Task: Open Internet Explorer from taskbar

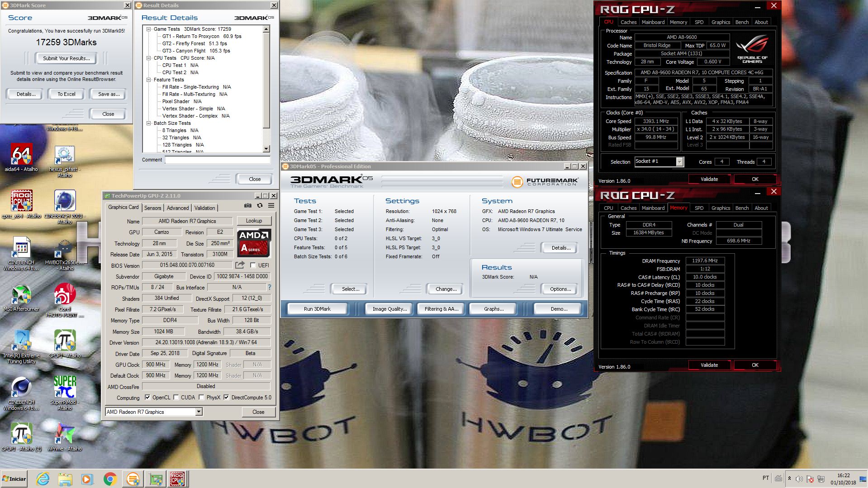Action: pos(43,479)
